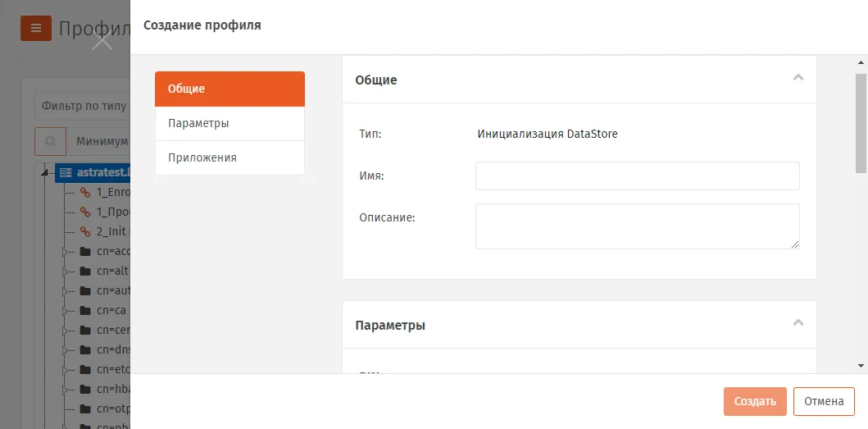868x429 pixels.
Task: Open the hamburger menu button
Action: pos(36,28)
